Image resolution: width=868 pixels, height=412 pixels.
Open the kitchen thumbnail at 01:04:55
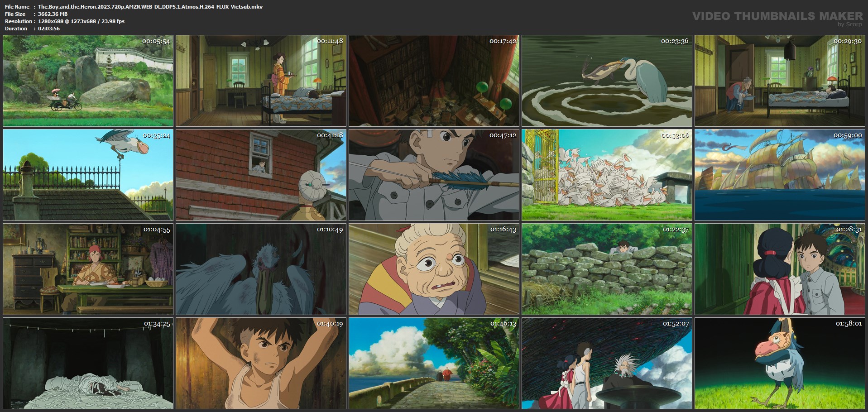(88, 269)
